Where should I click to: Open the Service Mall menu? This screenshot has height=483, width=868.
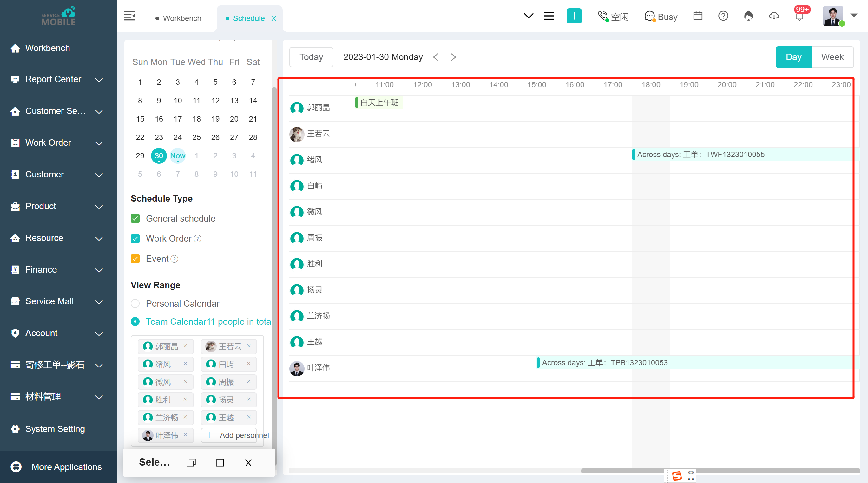[58, 301]
